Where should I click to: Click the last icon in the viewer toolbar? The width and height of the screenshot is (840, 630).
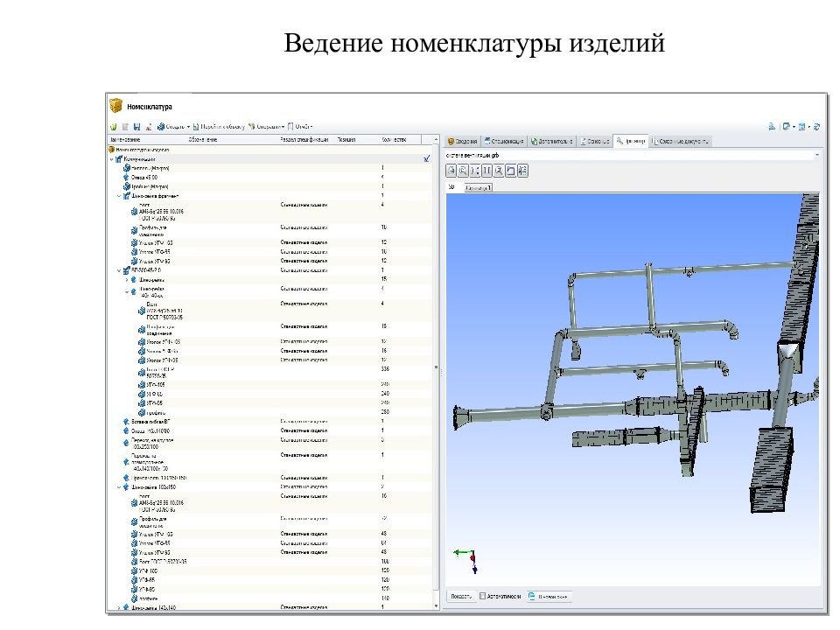coord(522,171)
